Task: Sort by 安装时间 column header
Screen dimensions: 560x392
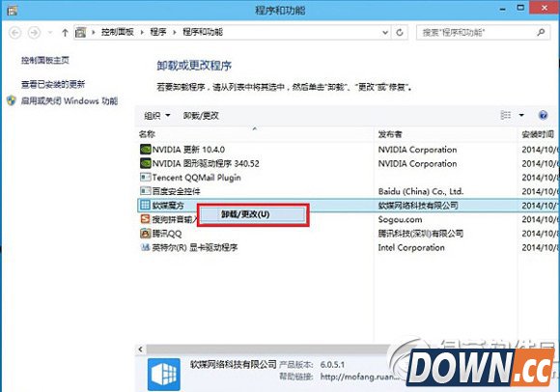Action: (x=538, y=134)
